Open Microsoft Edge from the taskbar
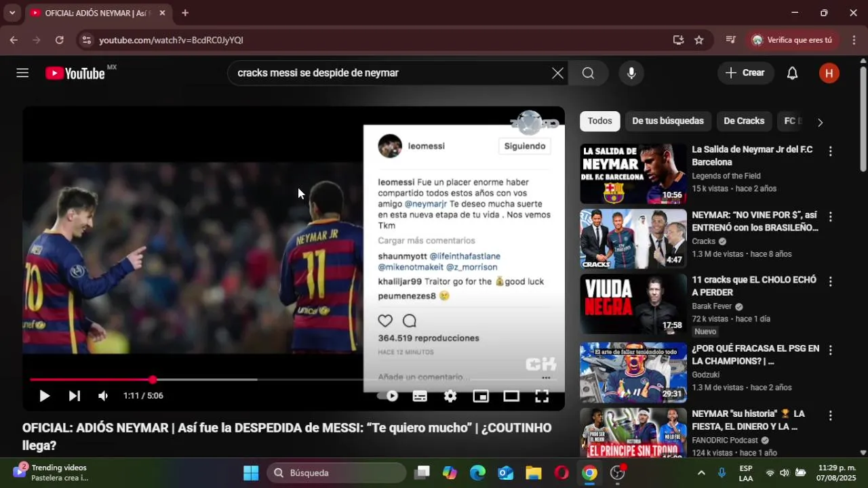The image size is (868, 488). click(x=478, y=473)
